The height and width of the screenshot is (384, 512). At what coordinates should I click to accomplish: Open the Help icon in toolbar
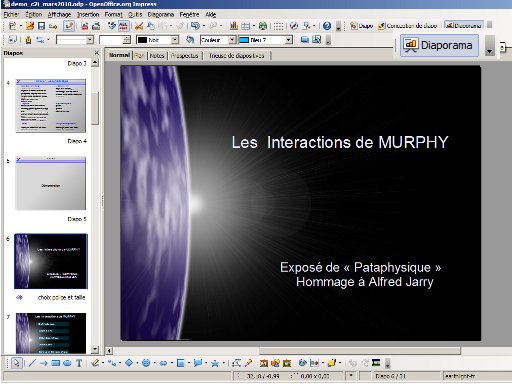point(327,26)
